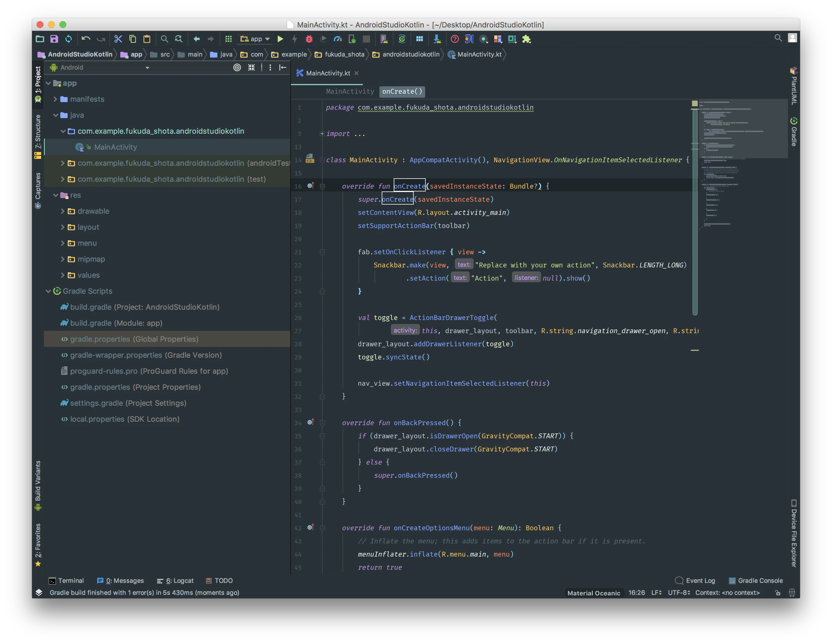Expand the layout folder

[x=63, y=227]
